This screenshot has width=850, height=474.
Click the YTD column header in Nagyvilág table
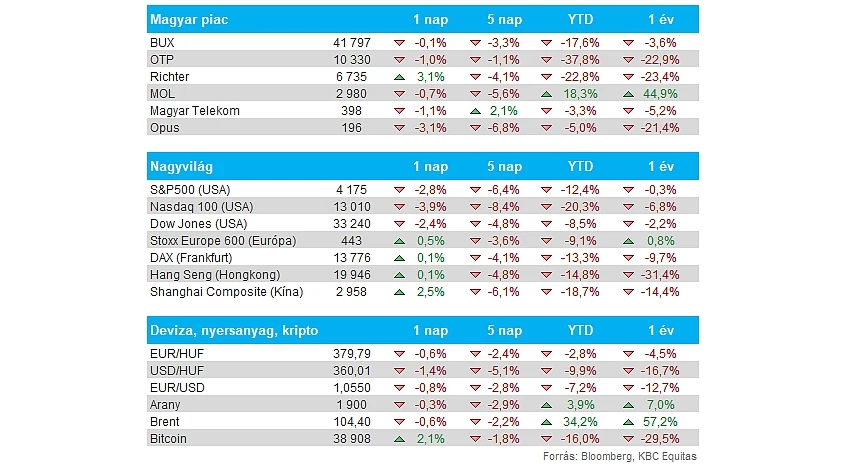point(580,166)
